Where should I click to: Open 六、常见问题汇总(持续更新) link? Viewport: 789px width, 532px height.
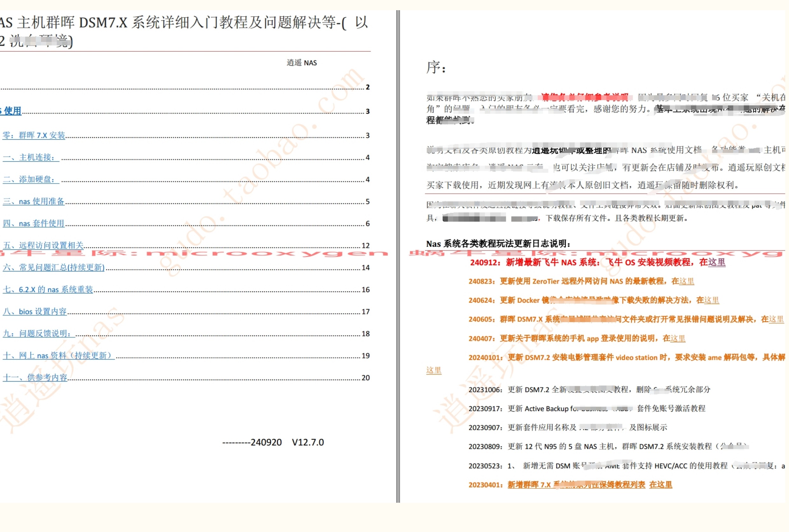pos(53,268)
